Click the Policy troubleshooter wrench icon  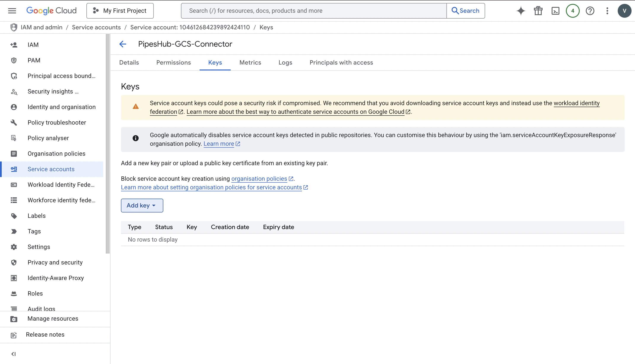[14, 122]
